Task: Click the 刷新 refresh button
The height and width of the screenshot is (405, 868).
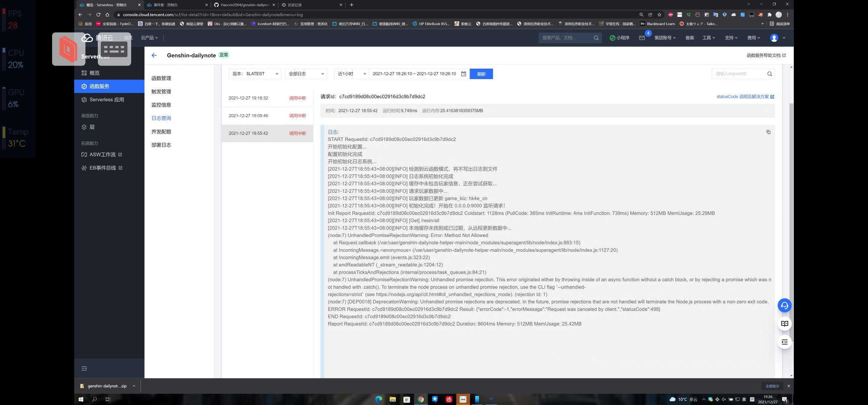Action: click(x=481, y=73)
